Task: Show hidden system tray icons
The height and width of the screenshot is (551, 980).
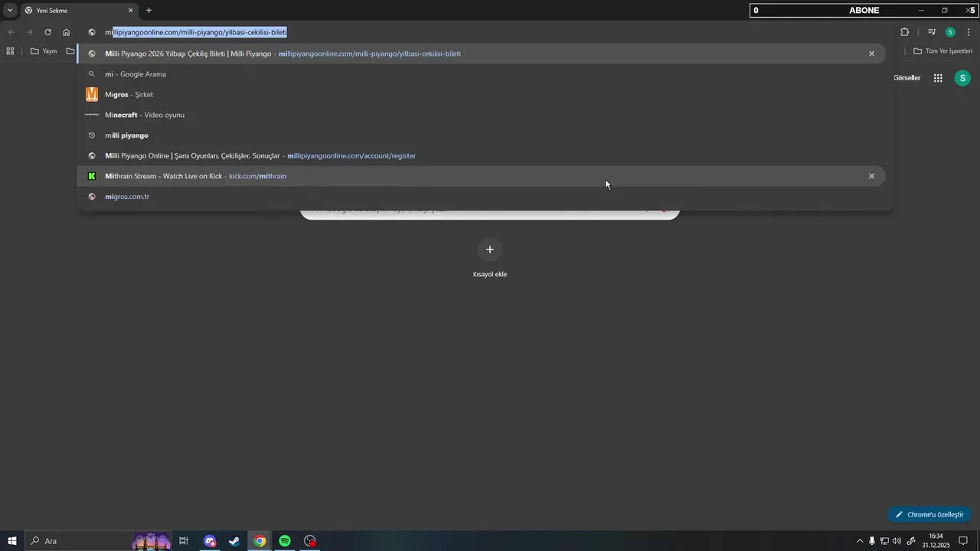Action: [x=859, y=541]
